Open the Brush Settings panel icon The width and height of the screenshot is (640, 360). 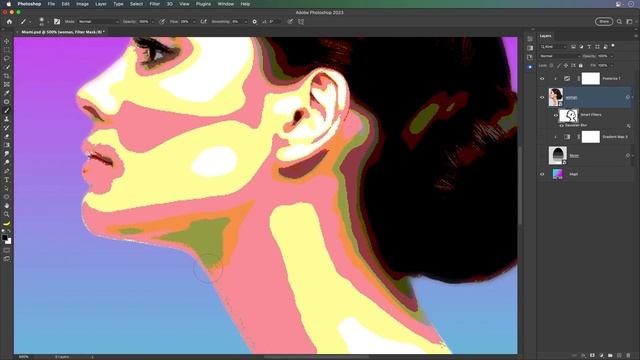click(x=57, y=22)
